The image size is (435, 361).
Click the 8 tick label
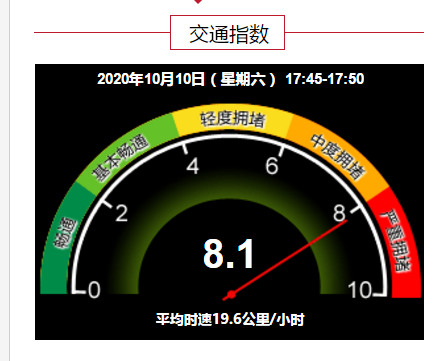tap(340, 213)
